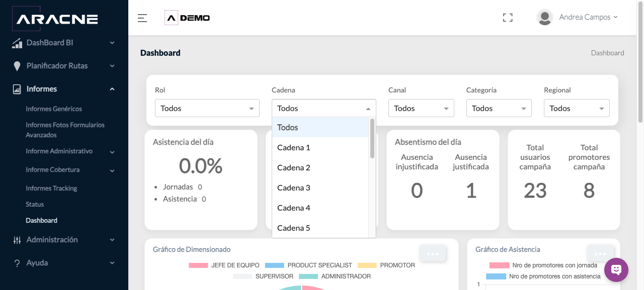Close the open Cadena dropdown
This screenshot has width=644, height=290.
tap(324, 109)
